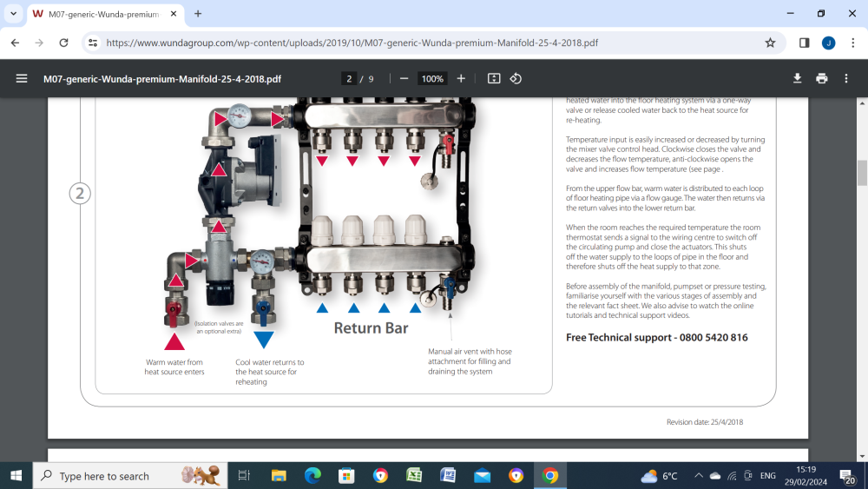This screenshot has height=489, width=868.
Task: Click the taskbar search box
Action: [x=130, y=476]
